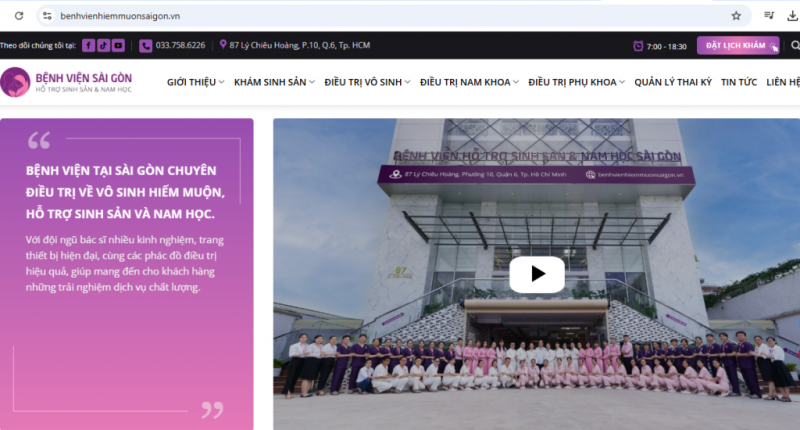The height and width of the screenshot is (430, 800).
Task: Reload the page with refresh icon
Action: [x=19, y=16]
